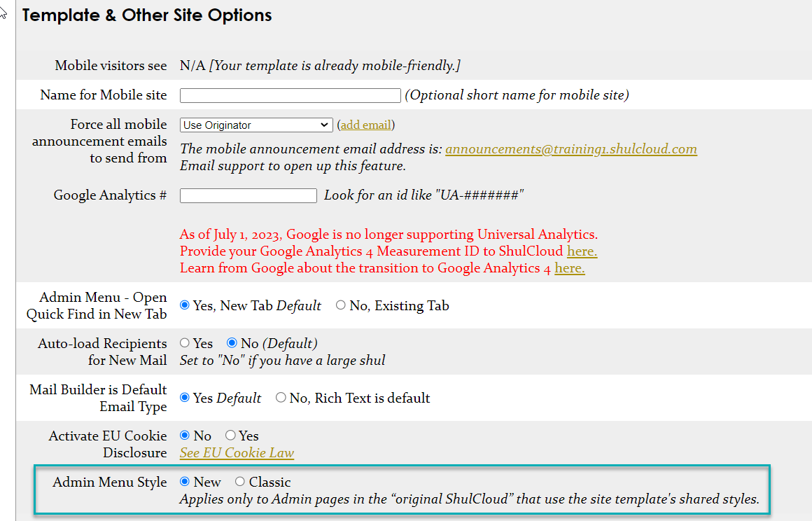Image resolution: width=812 pixels, height=521 pixels.
Task: Choose 'No, Rich Text is default' option
Action: click(280, 398)
